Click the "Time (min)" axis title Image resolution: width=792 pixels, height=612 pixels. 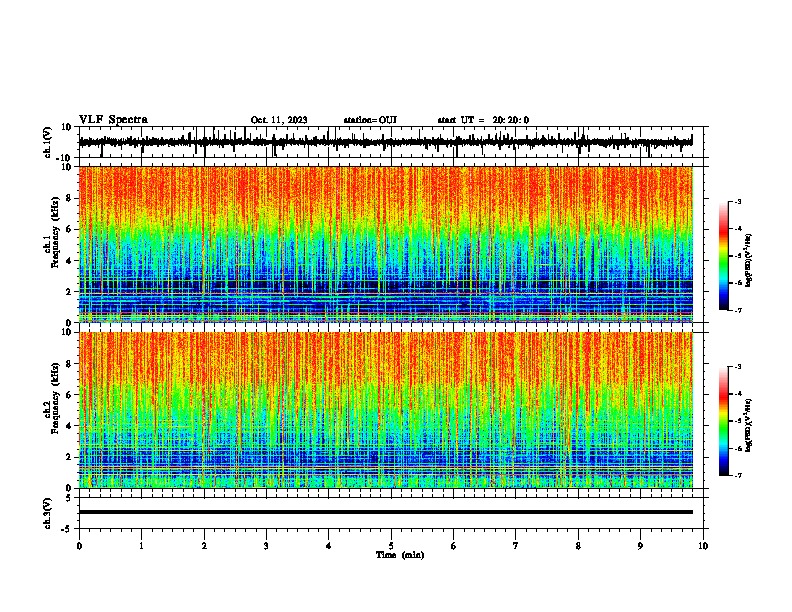pos(400,555)
